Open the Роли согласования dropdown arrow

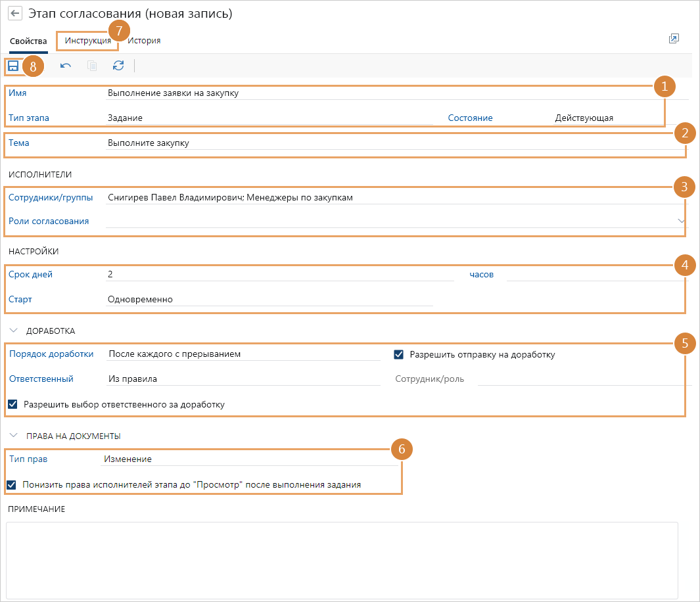[x=681, y=221]
